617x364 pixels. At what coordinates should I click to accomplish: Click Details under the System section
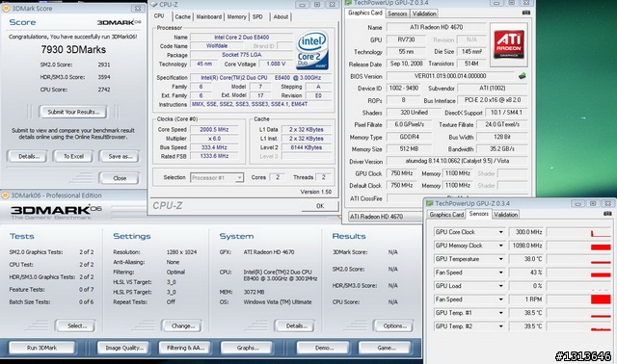point(296,325)
